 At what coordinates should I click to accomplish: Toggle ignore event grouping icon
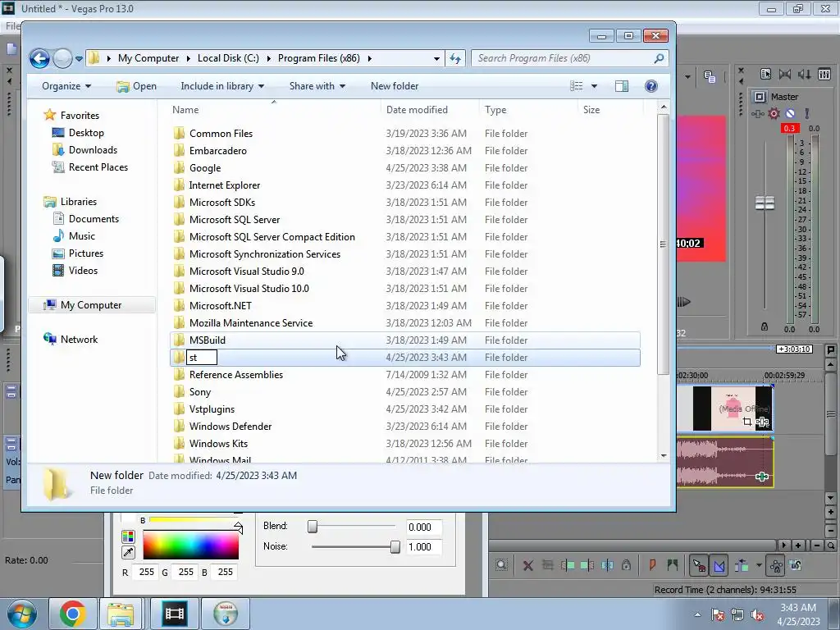pyautogui.click(x=796, y=565)
